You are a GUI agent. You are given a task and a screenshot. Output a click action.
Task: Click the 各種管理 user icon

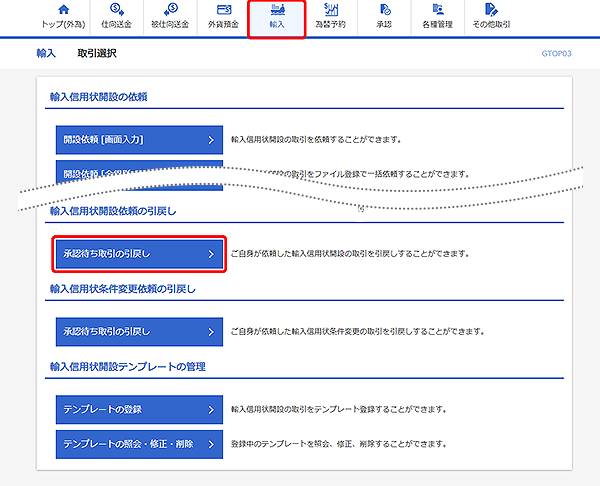tap(437, 10)
